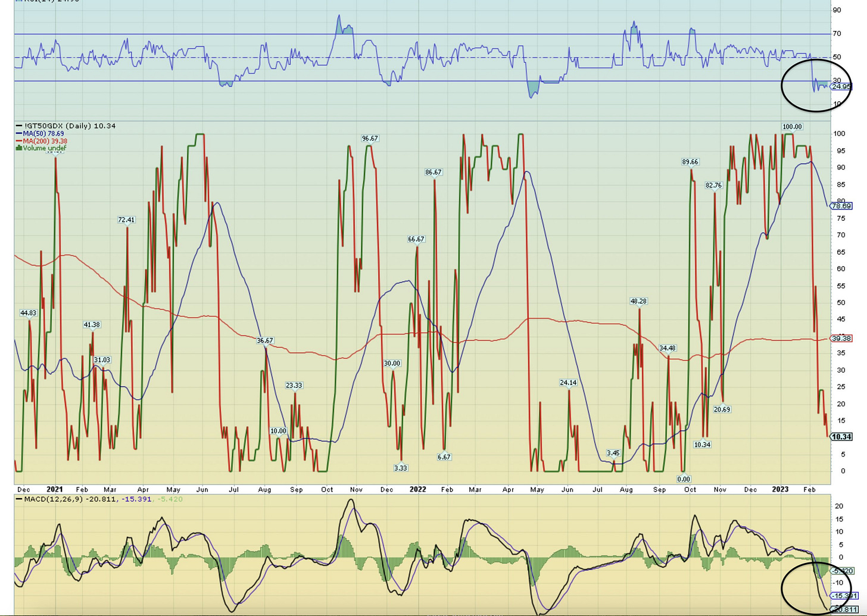This screenshot has height=616, width=867.
Task: Click the 96.67 peak label
Action: [370, 139]
